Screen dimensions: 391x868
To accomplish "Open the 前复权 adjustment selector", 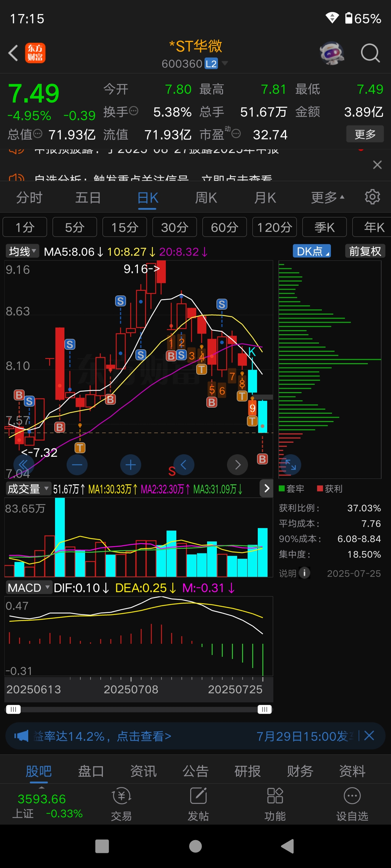I will pos(365,251).
